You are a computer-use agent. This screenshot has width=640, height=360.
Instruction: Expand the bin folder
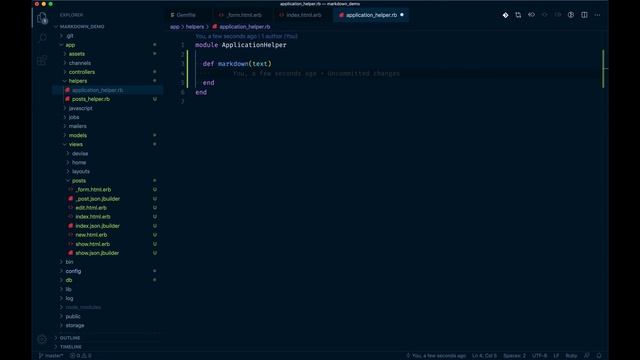point(69,262)
